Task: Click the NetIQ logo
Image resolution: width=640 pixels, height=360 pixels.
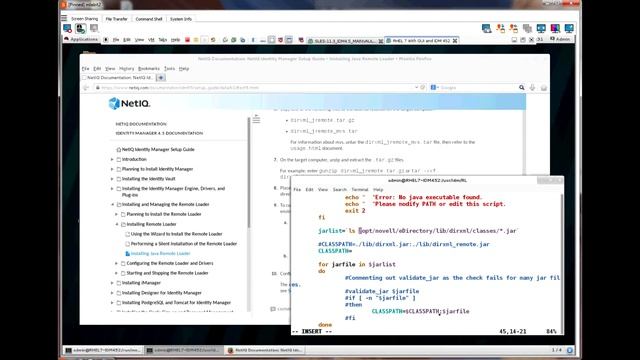Action: tap(129, 103)
